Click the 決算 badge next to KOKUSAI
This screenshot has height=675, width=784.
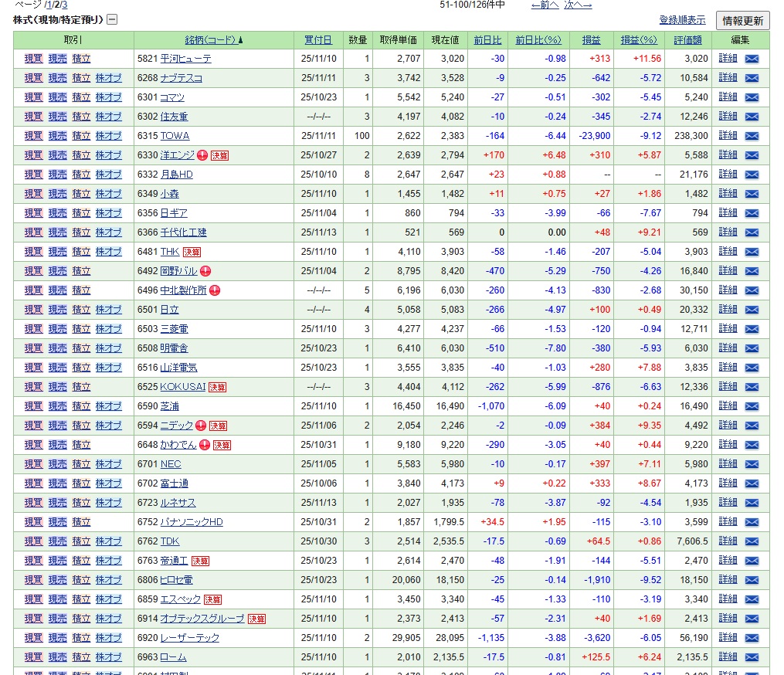coord(217,387)
